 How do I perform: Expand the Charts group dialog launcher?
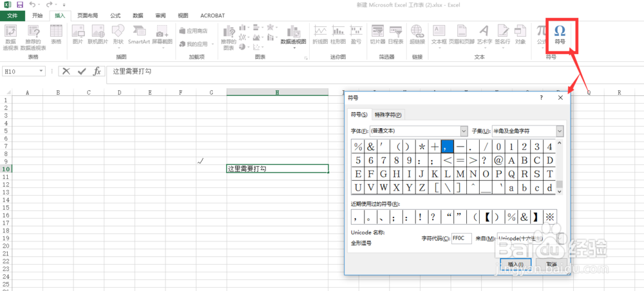click(305, 59)
